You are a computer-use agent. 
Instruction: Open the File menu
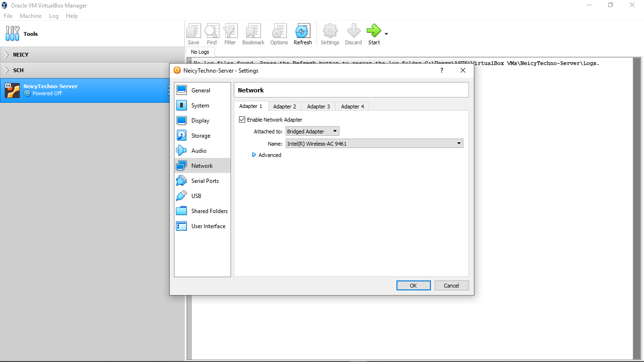click(x=8, y=16)
